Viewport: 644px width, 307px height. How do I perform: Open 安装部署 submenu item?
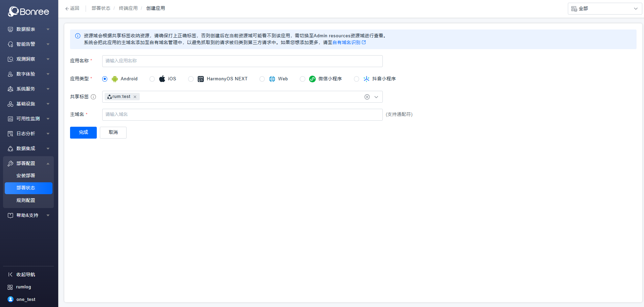point(26,176)
